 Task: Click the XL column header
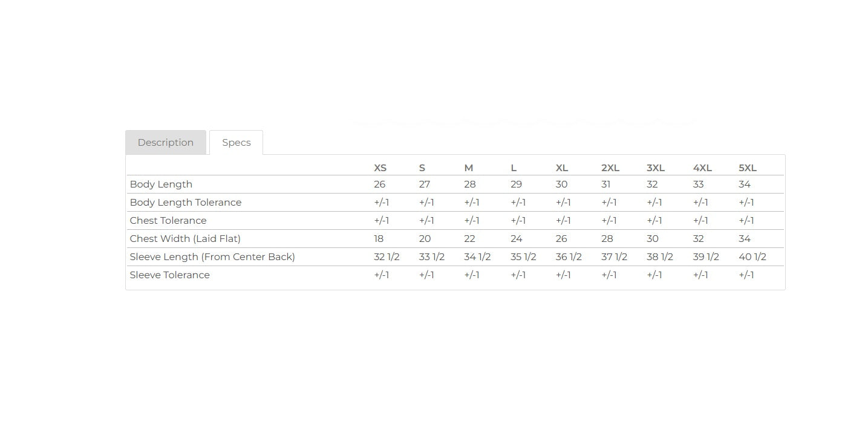pos(562,168)
